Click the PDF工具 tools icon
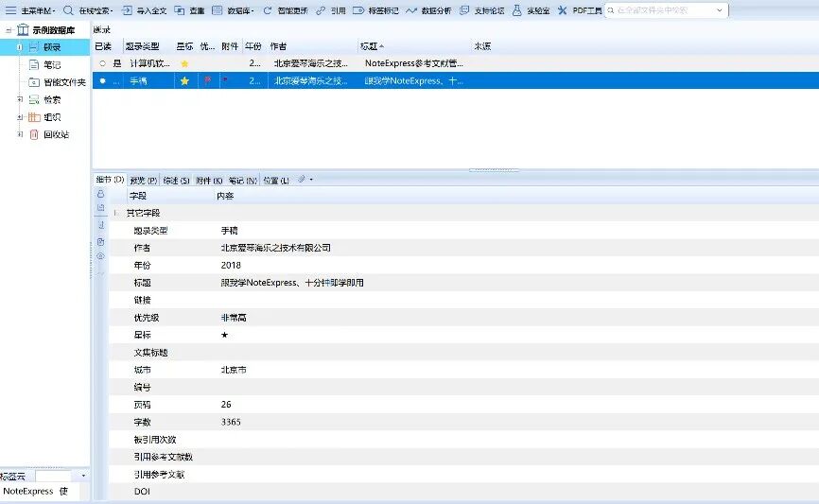819x504 pixels. coord(563,10)
